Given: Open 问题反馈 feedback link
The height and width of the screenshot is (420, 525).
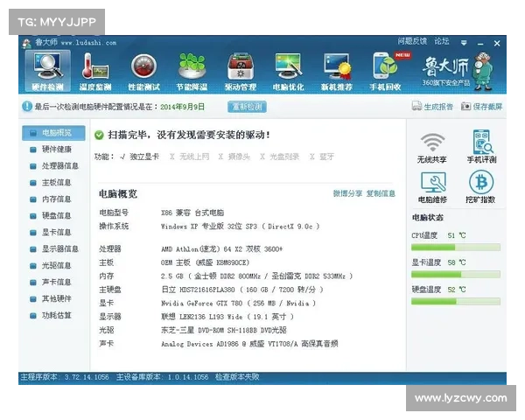Looking at the screenshot, I should (412, 41).
